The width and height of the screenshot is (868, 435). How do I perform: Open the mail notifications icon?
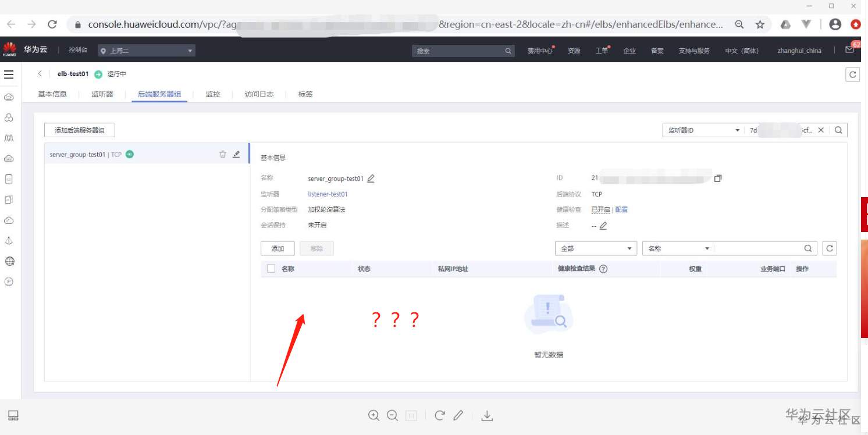[850, 50]
